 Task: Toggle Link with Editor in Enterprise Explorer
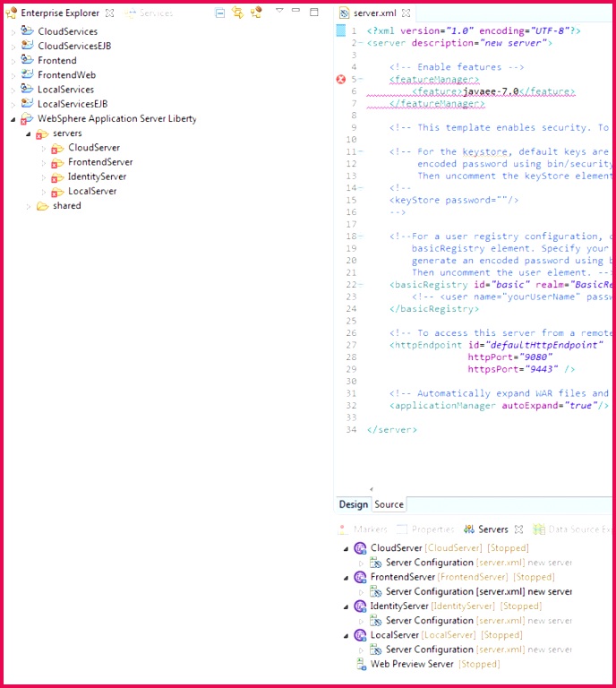(x=237, y=13)
